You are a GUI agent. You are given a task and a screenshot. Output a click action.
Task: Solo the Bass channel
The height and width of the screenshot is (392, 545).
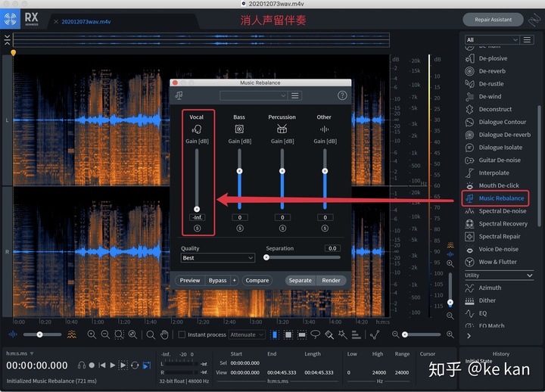(x=240, y=229)
